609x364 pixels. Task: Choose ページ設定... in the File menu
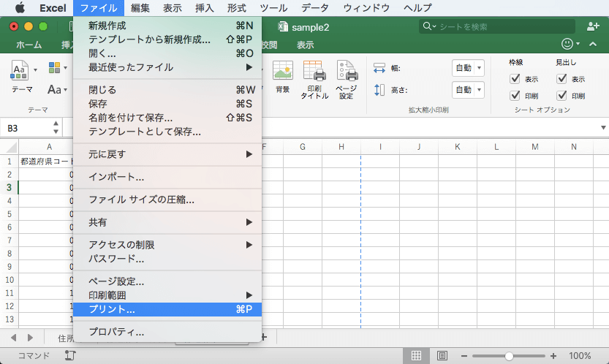point(167,281)
